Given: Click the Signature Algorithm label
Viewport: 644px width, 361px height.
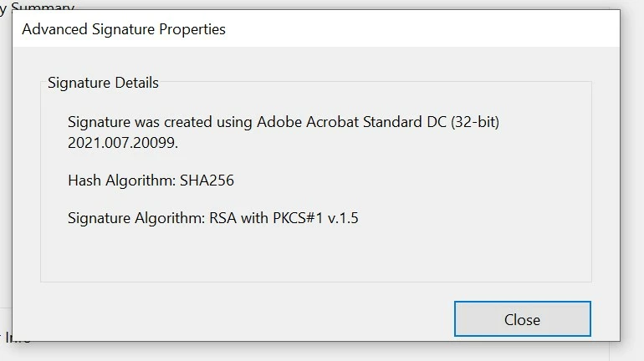Looking at the screenshot, I should [x=136, y=218].
